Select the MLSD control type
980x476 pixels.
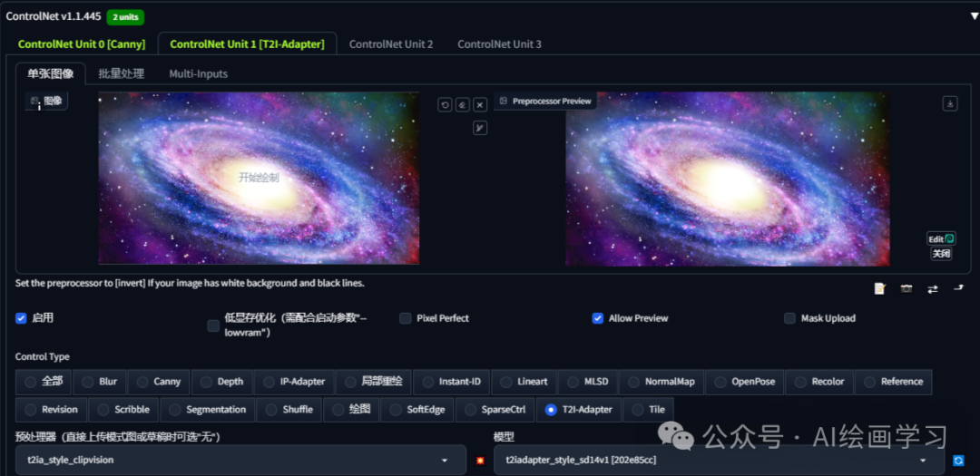pos(587,382)
